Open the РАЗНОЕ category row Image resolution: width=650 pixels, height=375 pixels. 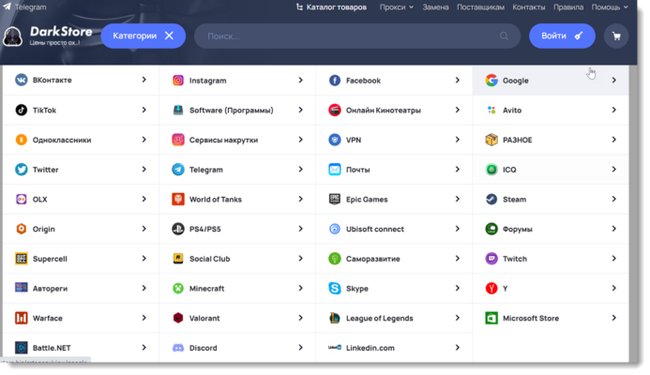pyautogui.click(x=551, y=140)
